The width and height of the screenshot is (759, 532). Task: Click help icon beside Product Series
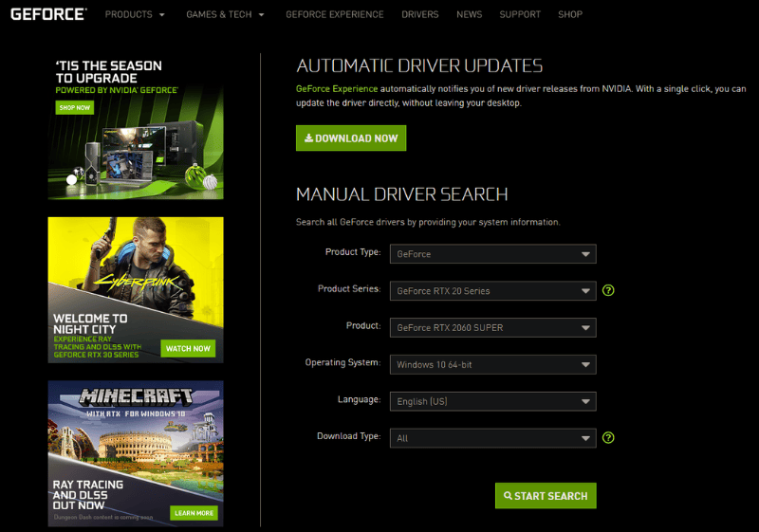pyautogui.click(x=609, y=290)
